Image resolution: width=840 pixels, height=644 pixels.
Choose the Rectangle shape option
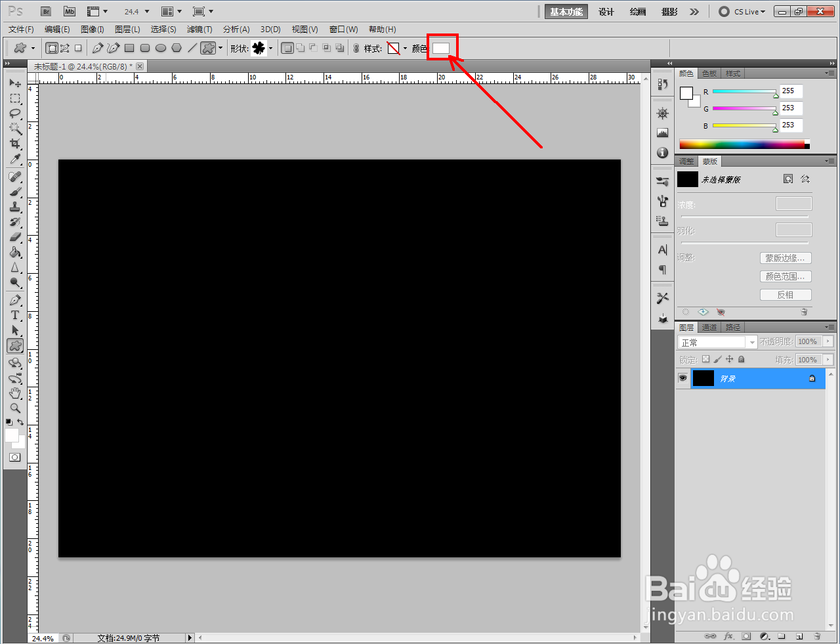click(x=129, y=48)
